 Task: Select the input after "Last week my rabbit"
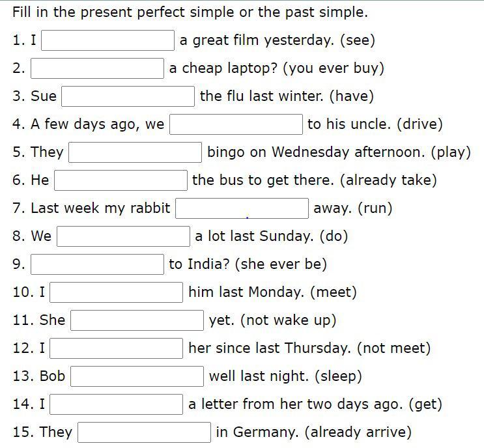point(242,208)
